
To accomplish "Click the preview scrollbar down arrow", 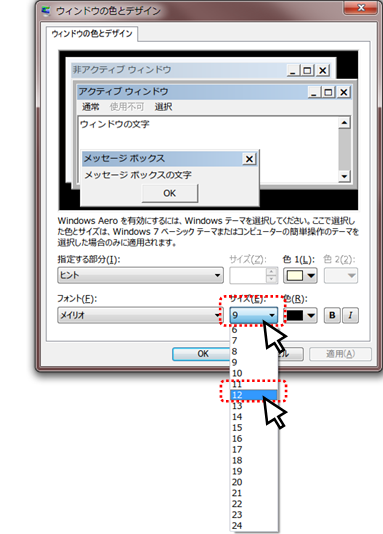I will point(344,176).
